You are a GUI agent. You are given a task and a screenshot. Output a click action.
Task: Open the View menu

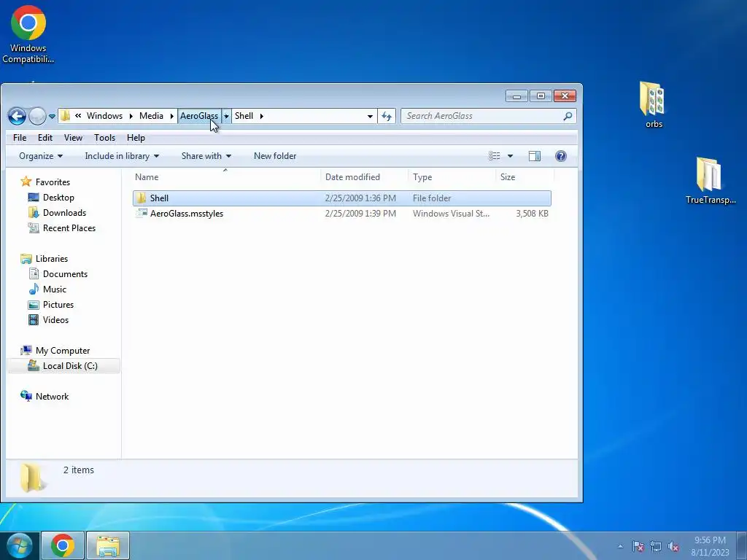click(73, 138)
